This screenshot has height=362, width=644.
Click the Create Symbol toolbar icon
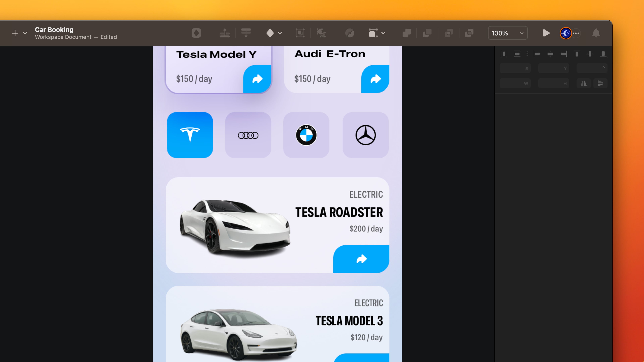tap(196, 33)
